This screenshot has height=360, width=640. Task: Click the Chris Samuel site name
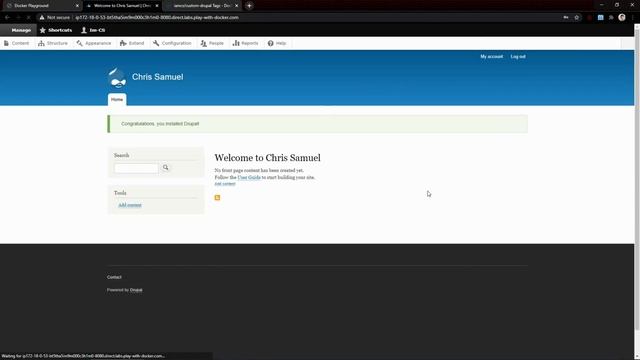click(x=158, y=77)
